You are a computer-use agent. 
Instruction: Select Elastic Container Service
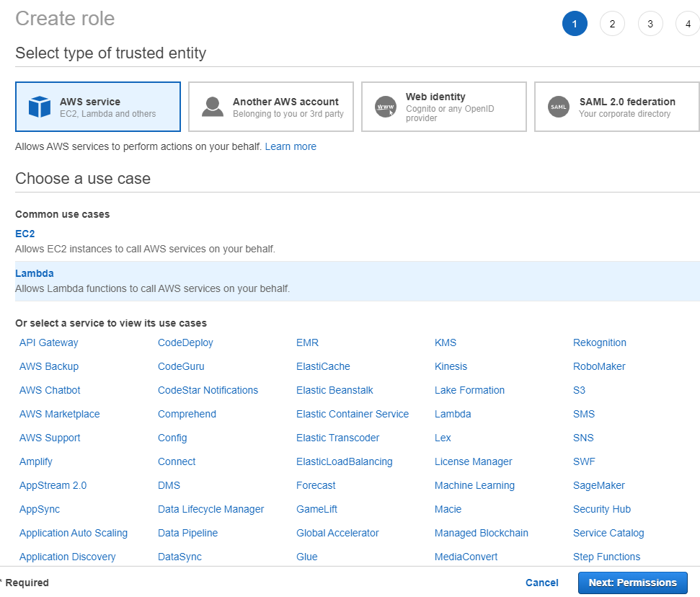click(x=353, y=414)
